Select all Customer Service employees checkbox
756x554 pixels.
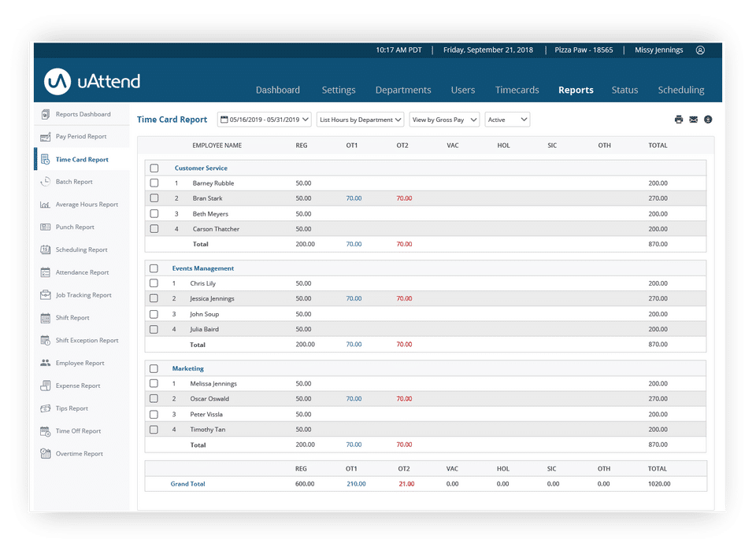click(154, 168)
